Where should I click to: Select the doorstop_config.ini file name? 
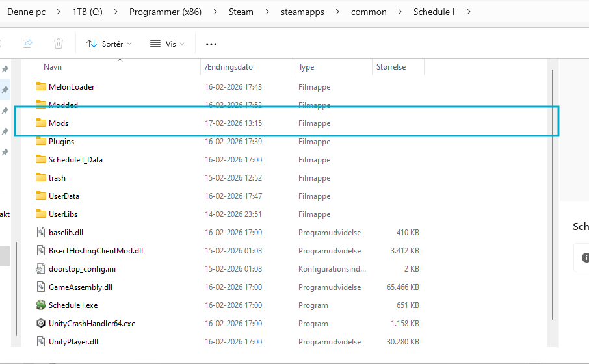pyautogui.click(x=82, y=269)
